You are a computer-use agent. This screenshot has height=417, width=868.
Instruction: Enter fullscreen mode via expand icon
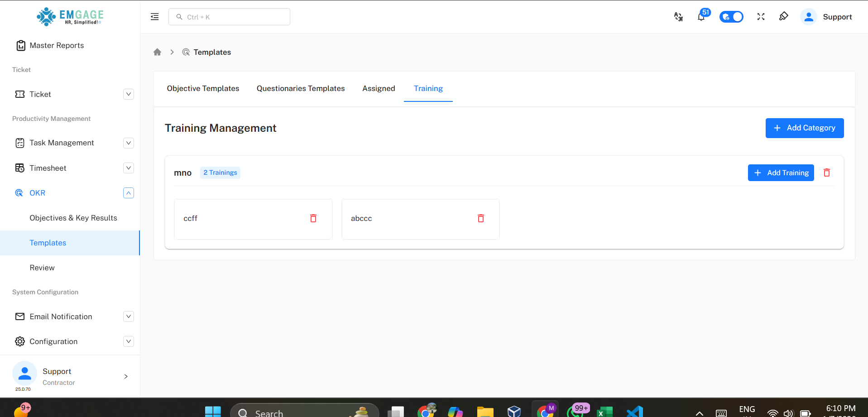point(761,17)
